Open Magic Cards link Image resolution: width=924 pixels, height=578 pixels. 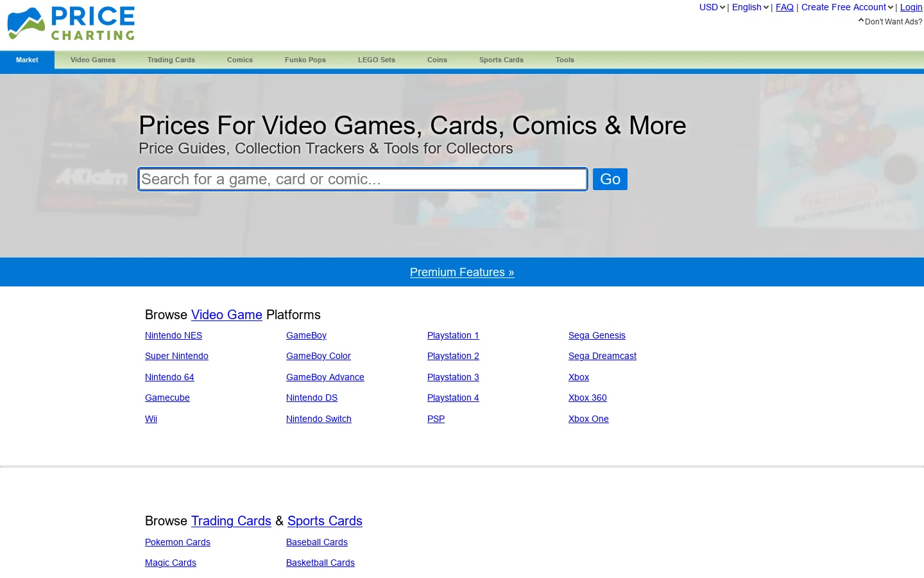click(171, 563)
